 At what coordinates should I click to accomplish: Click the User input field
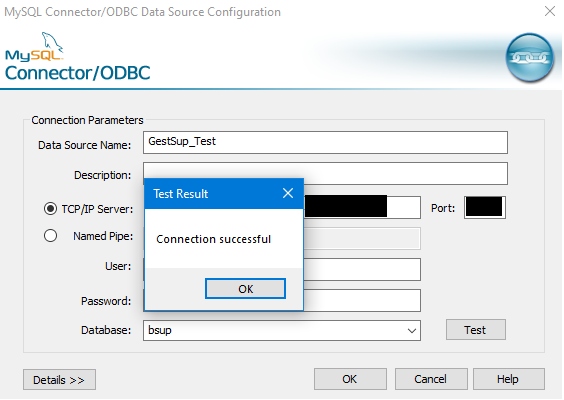[x=362, y=269]
